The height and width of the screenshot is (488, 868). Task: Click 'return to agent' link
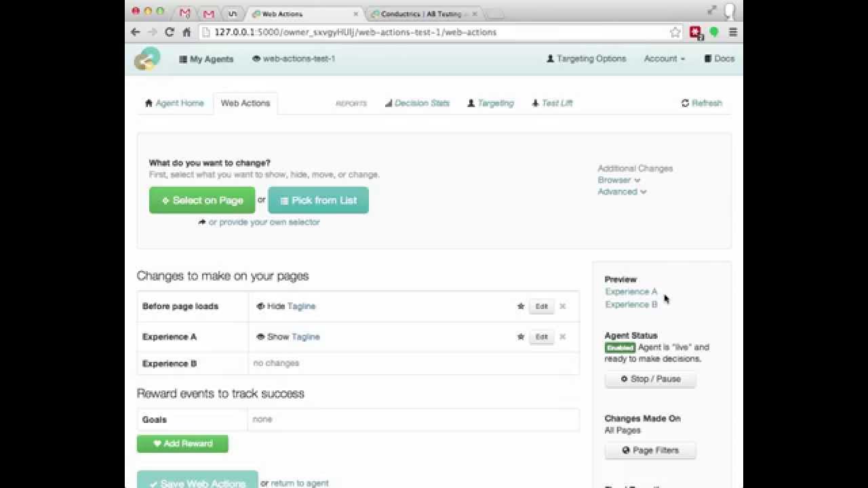tap(300, 483)
